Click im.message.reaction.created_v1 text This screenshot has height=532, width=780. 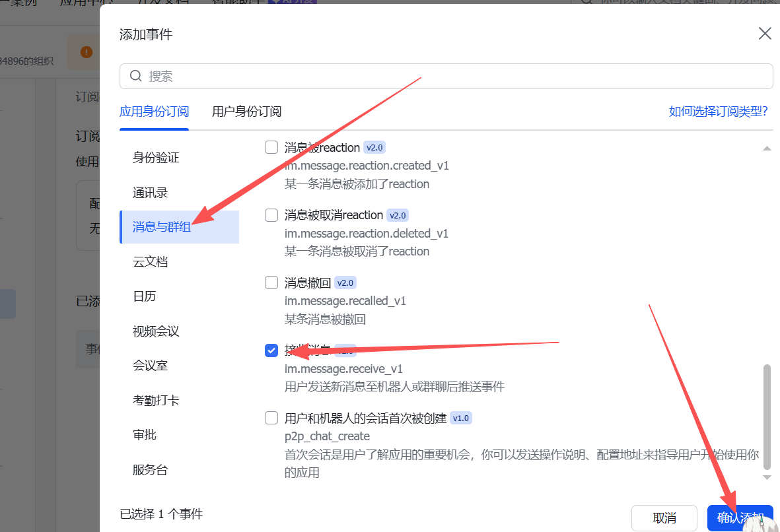[x=367, y=166]
